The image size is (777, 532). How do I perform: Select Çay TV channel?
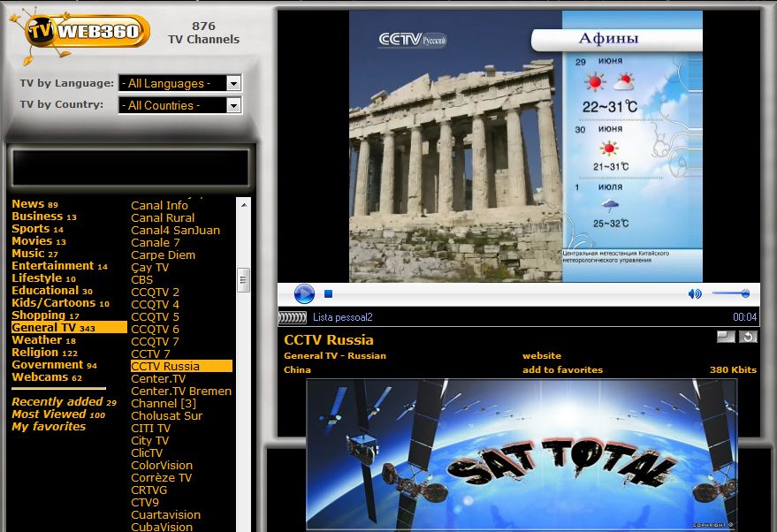pos(149,268)
